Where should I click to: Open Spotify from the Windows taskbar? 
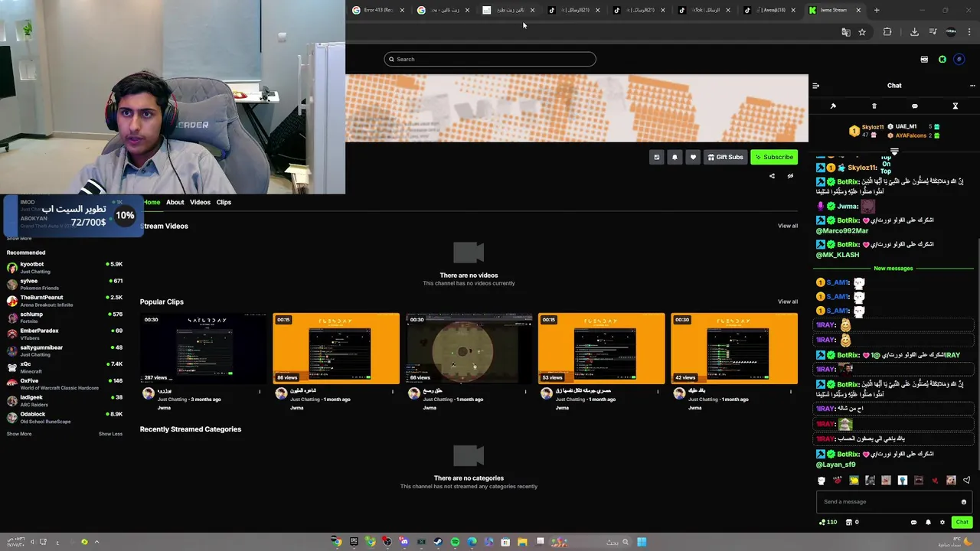click(455, 542)
